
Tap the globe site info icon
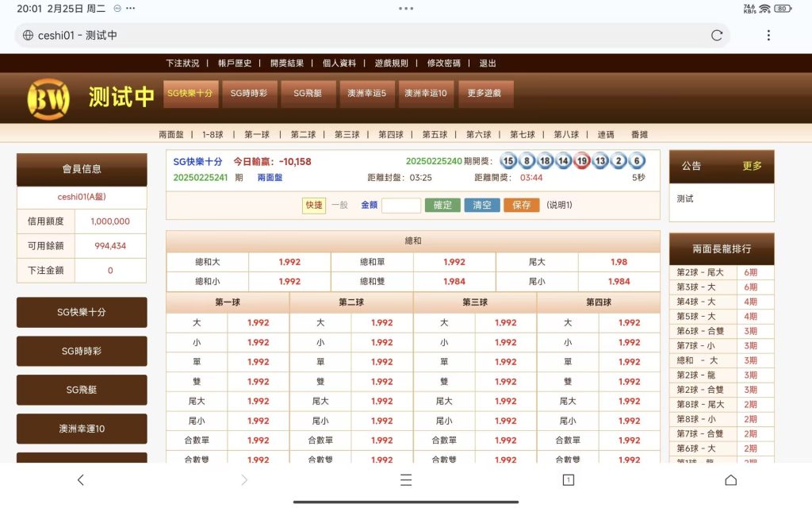click(x=28, y=35)
